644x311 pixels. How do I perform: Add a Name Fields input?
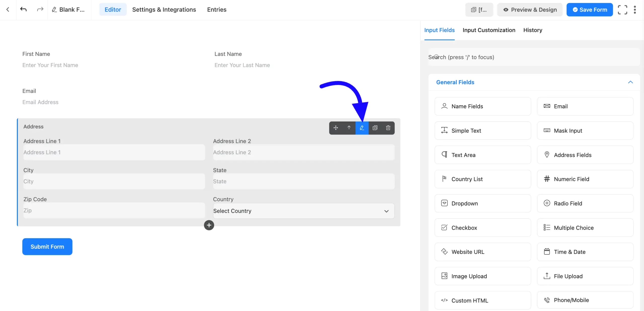pyautogui.click(x=482, y=106)
